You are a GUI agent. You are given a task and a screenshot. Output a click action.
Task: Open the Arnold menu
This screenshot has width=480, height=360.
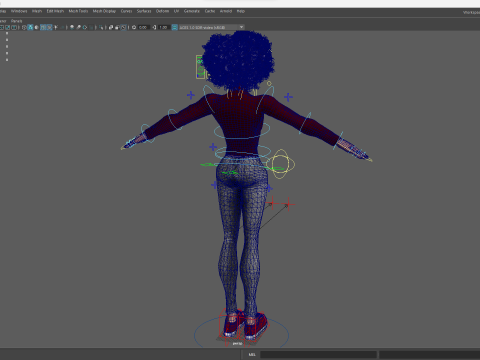coord(226,11)
